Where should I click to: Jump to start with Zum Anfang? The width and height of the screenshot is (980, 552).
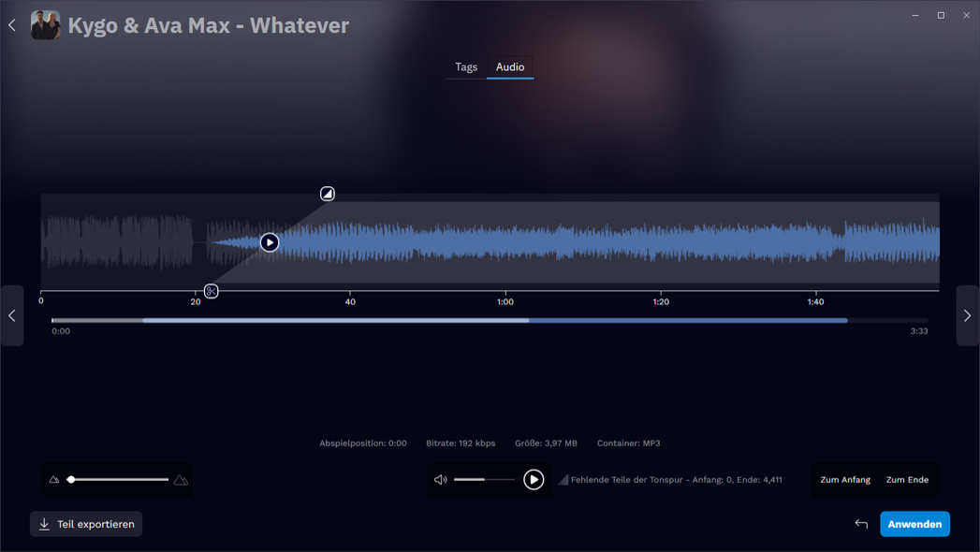click(845, 480)
